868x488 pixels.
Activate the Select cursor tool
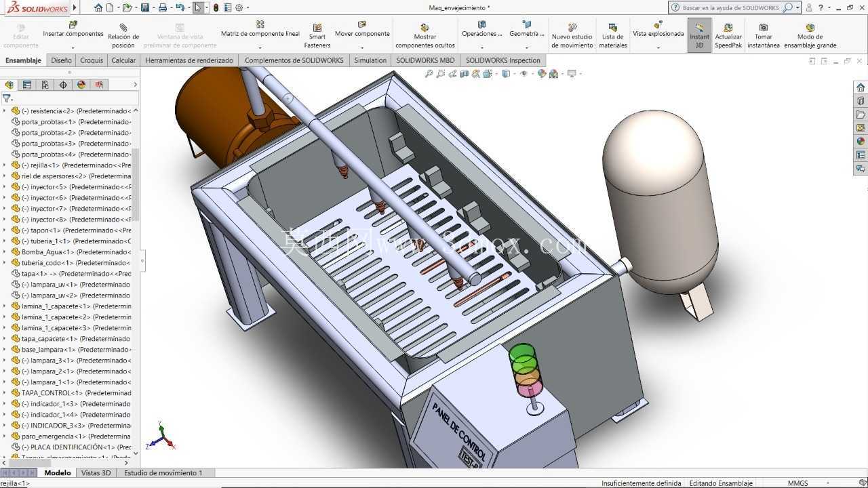197,7
